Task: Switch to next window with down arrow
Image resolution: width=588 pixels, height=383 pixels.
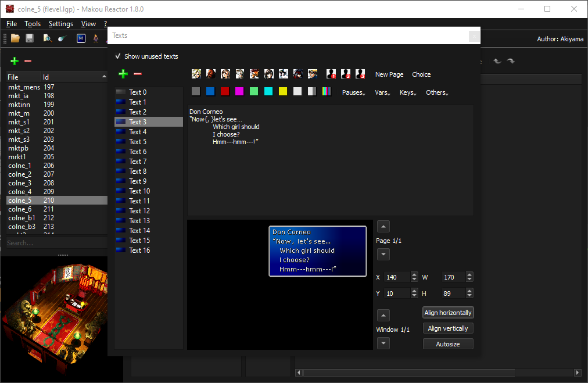Action: coord(383,343)
